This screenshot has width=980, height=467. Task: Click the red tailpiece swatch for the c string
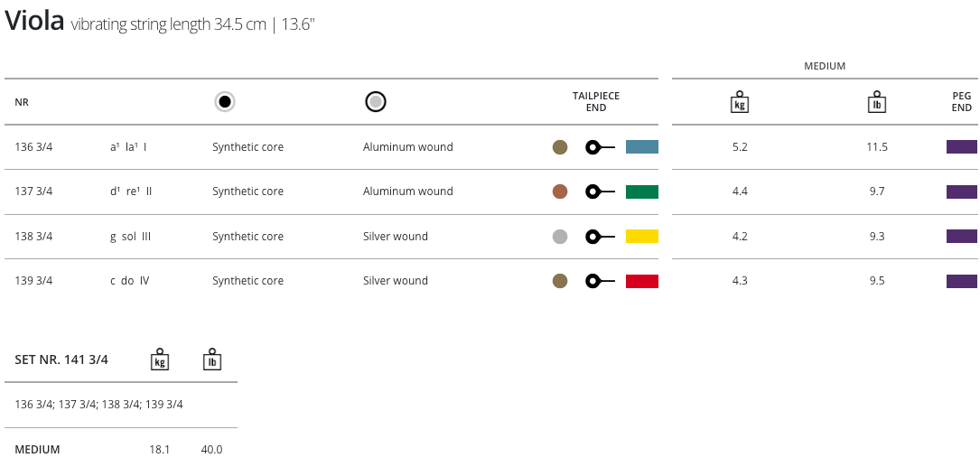tap(642, 281)
